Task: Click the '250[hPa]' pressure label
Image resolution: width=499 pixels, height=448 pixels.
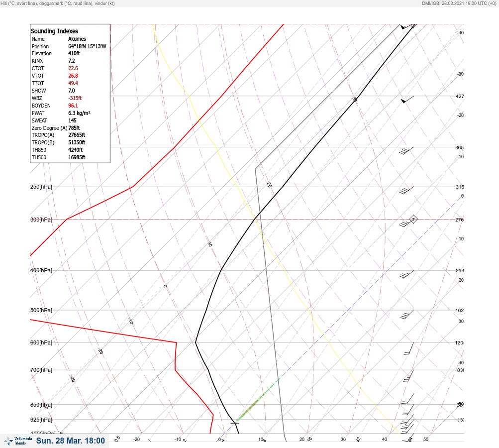Action: 41,187
